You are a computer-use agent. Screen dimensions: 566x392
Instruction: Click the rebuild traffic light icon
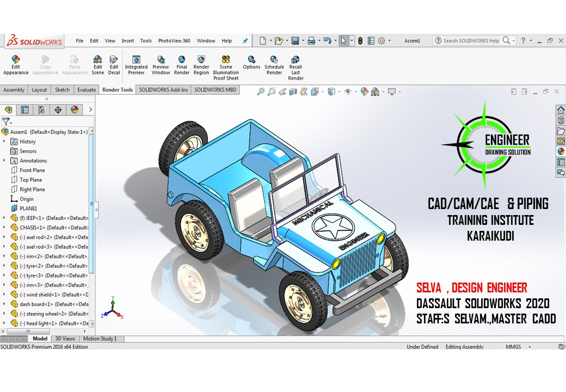pos(360,41)
